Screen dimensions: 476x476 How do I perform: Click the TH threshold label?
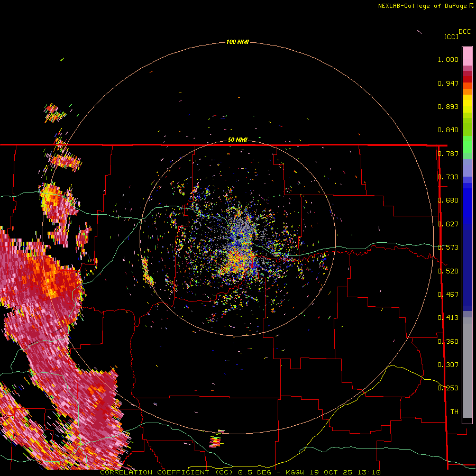(x=454, y=412)
